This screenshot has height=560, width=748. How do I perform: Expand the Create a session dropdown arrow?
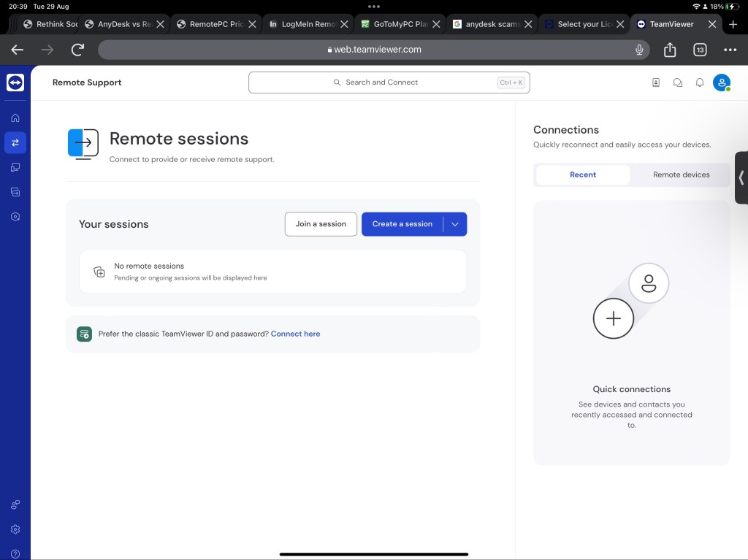455,224
